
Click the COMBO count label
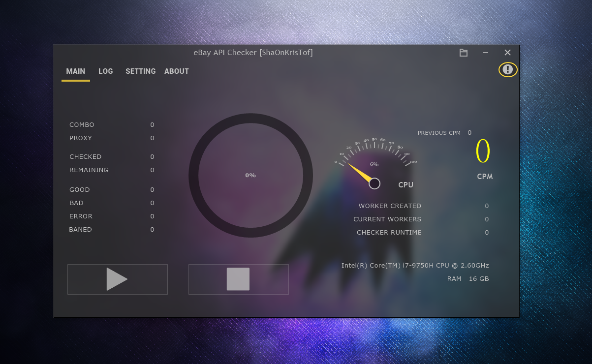pyautogui.click(x=82, y=125)
